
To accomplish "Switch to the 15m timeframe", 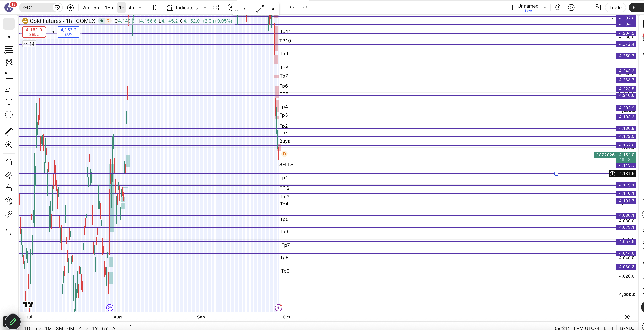I will 109,7.
